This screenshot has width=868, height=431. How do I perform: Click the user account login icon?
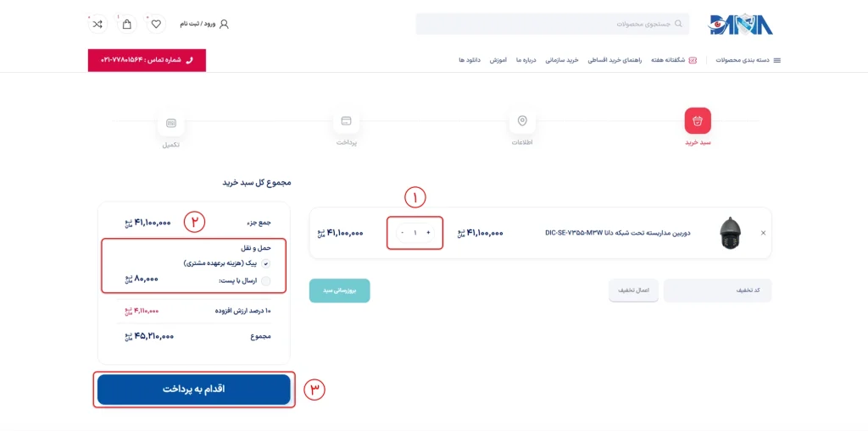224,24
